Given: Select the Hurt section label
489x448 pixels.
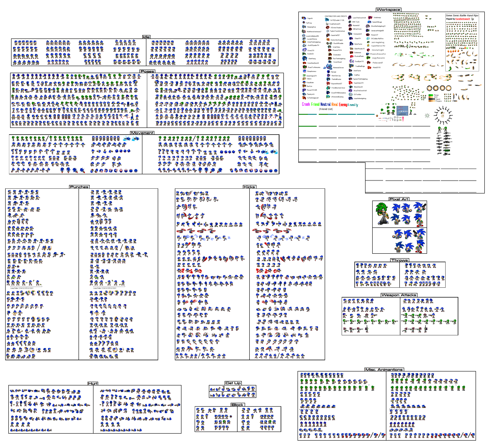Looking at the screenshot, I should coord(93,383).
